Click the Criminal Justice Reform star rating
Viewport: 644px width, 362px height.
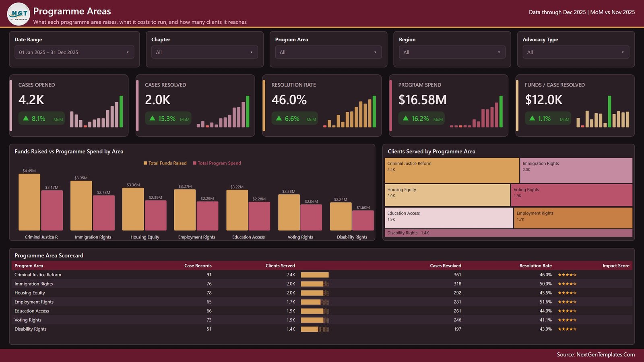[x=567, y=275]
